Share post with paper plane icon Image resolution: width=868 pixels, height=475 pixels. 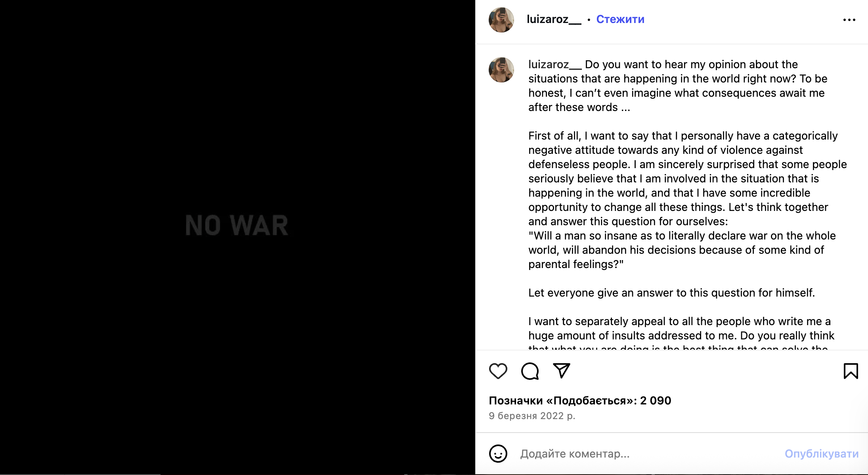coord(562,371)
